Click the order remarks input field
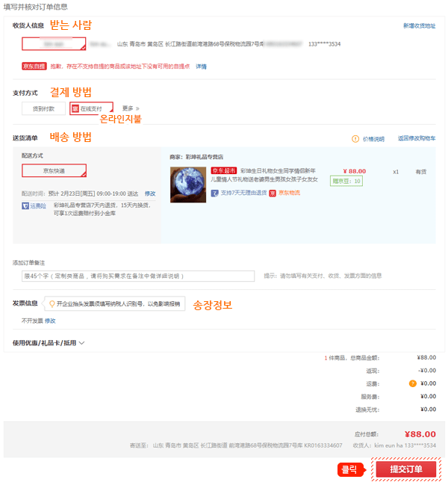This screenshot has width=448, height=488. (x=138, y=276)
